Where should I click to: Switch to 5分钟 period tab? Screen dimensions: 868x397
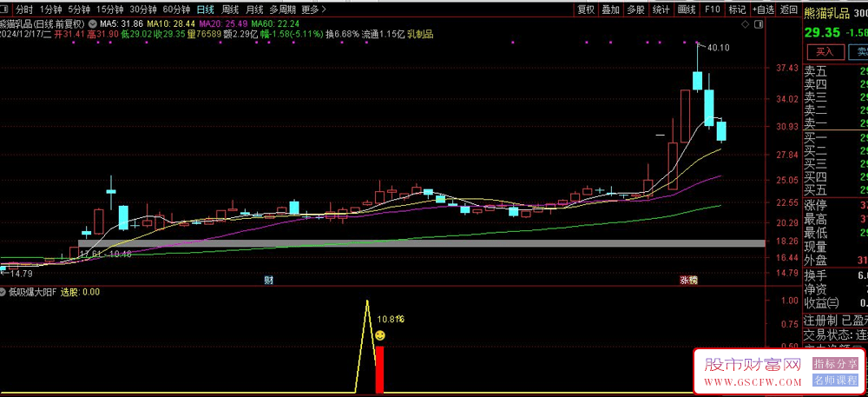(79, 10)
